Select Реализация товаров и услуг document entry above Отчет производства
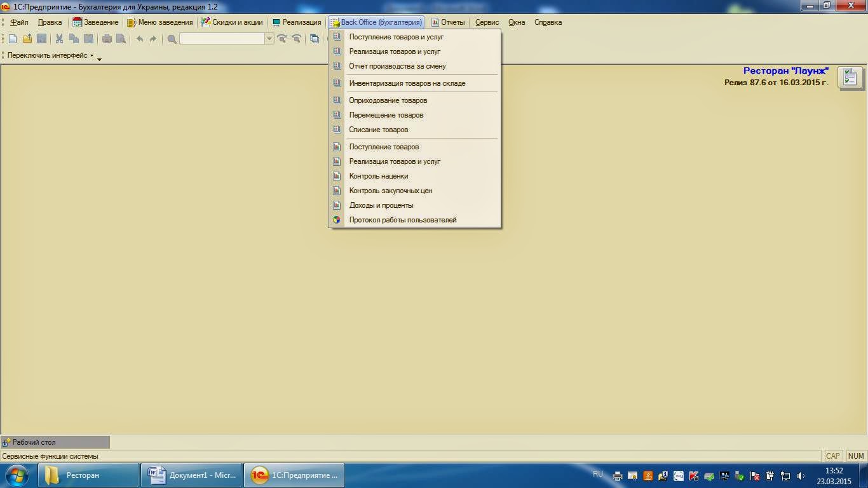Viewport: 868px width, 488px height. (x=415, y=51)
